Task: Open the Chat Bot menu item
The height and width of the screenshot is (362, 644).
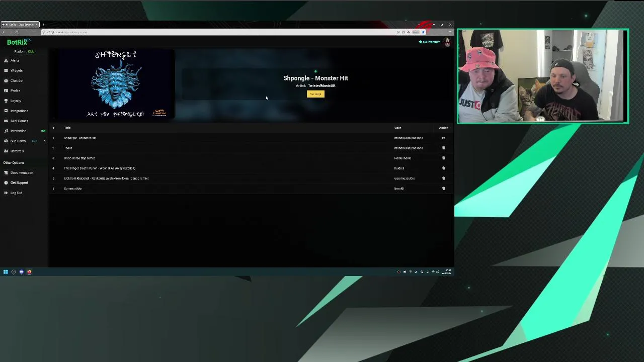Action: (x=17, y=80)
